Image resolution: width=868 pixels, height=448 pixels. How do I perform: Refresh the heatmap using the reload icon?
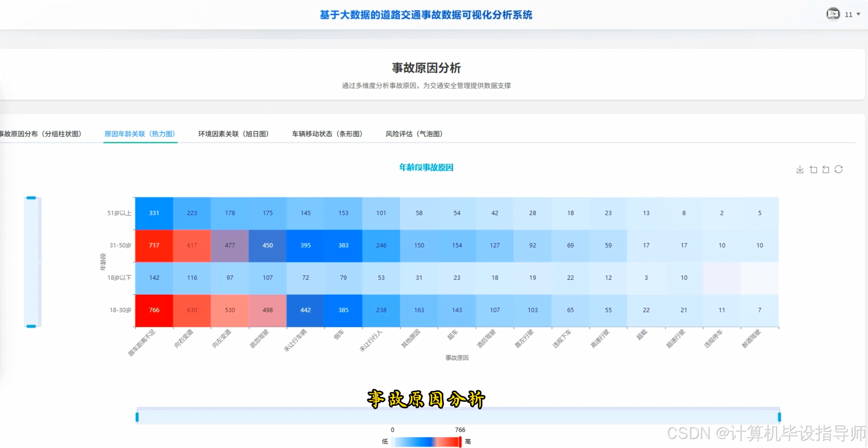click(839, 169)
